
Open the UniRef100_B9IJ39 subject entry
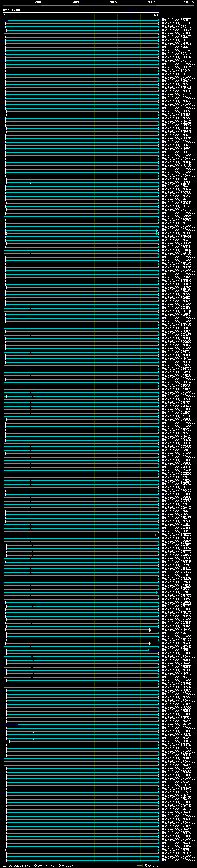[177, 23]
